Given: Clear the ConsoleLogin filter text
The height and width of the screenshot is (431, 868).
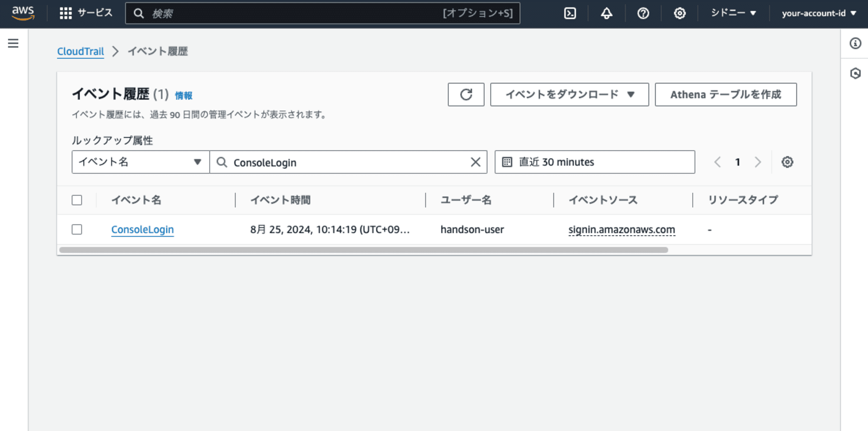Looking at the screenshot, I should [476, 162].
